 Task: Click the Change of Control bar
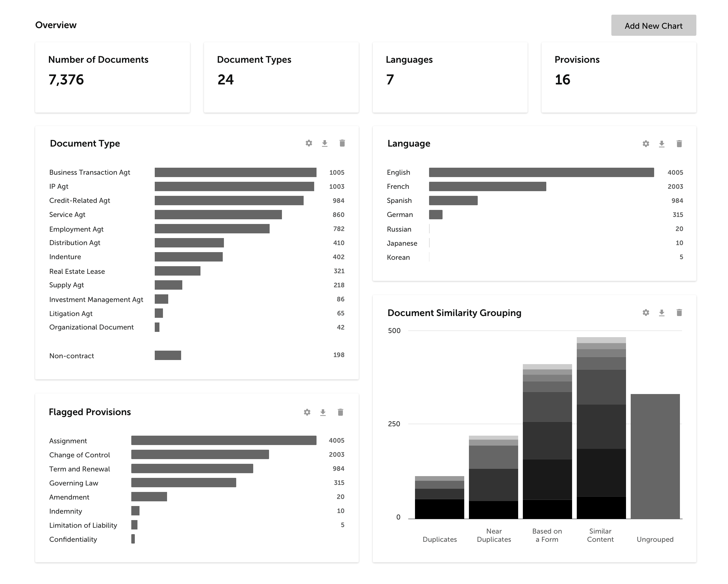(x=200, y=455)
